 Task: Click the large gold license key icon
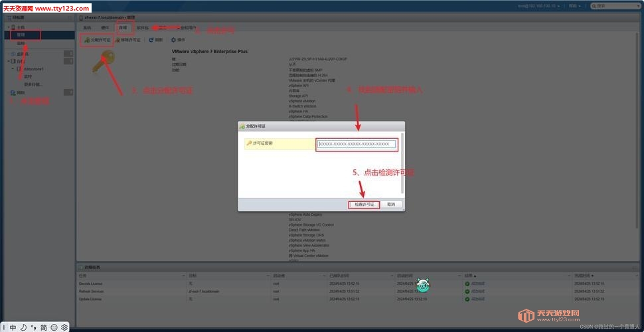coord(103,62)
